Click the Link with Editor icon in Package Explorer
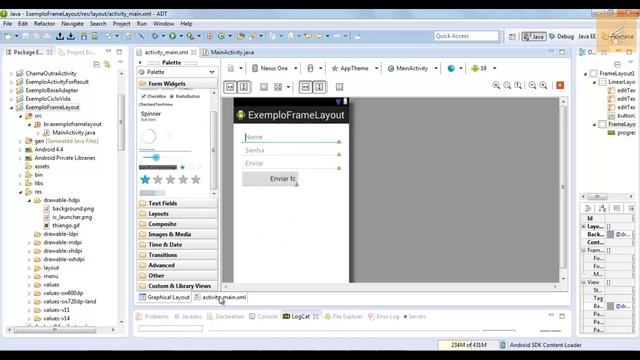The image size is (640, 360). [x=107, y=64]
